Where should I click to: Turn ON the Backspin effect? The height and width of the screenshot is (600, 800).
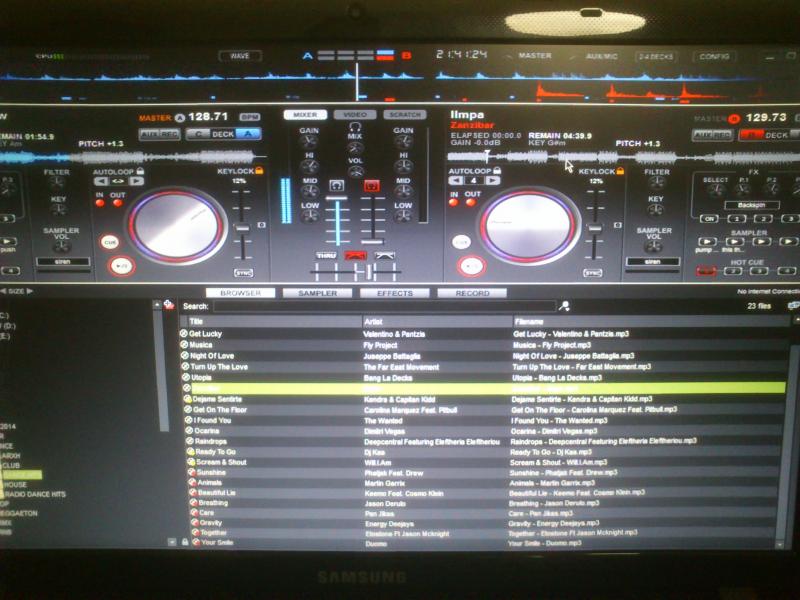click(x=709, y=218)
